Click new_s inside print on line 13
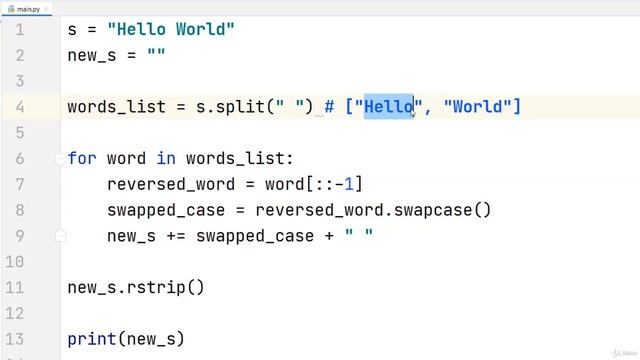Image resolution: width=640 pixels, height=360 pixels. click(151, 339)
